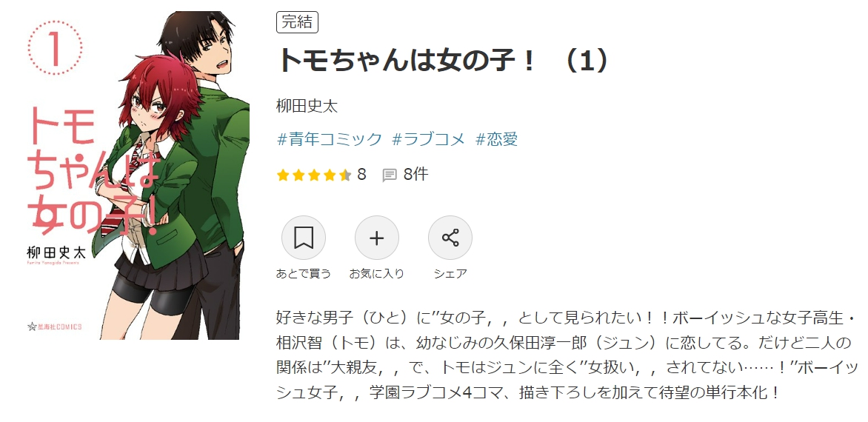Click the synopsis description paragraph
The width and height of the screenshot is (868, 422).
tap(567, 355)
